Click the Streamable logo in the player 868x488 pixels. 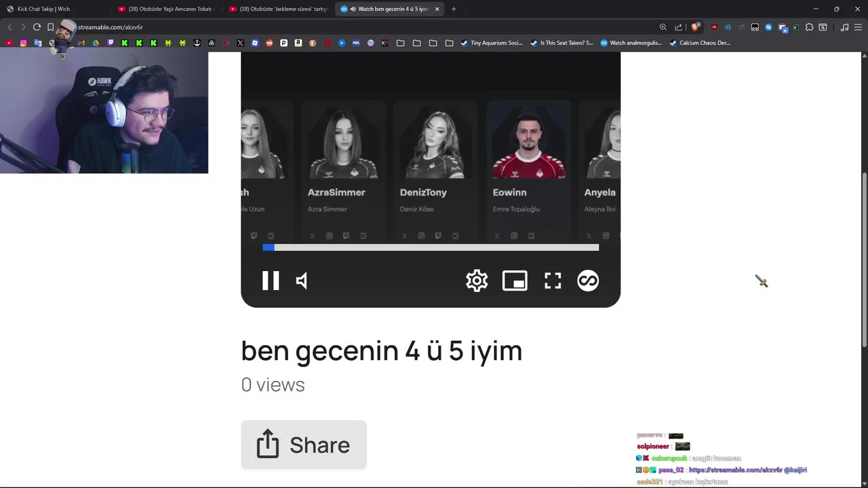tap(588, 281)
